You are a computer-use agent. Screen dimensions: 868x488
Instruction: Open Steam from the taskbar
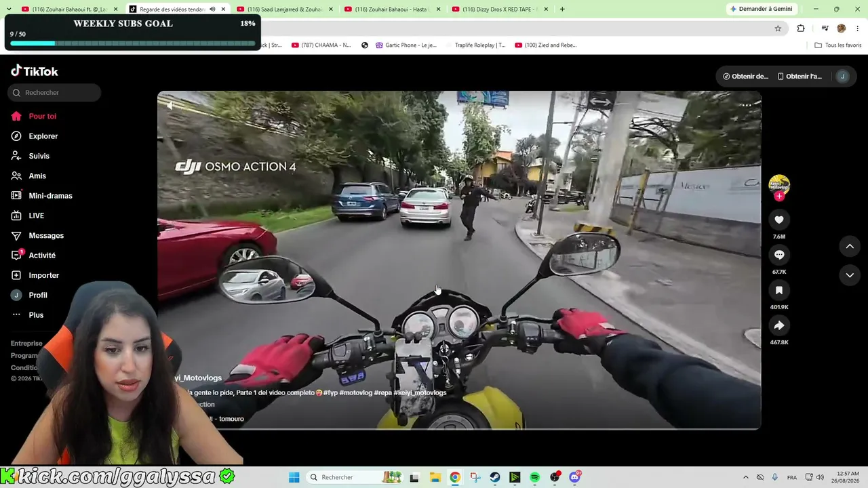coord(495,477)
